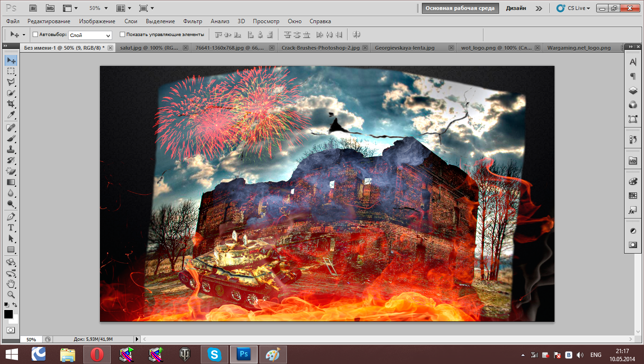The width and height of the screenshot is (644, 364).
Task: Open the Color palette panel icon
Action: (633, 182)
